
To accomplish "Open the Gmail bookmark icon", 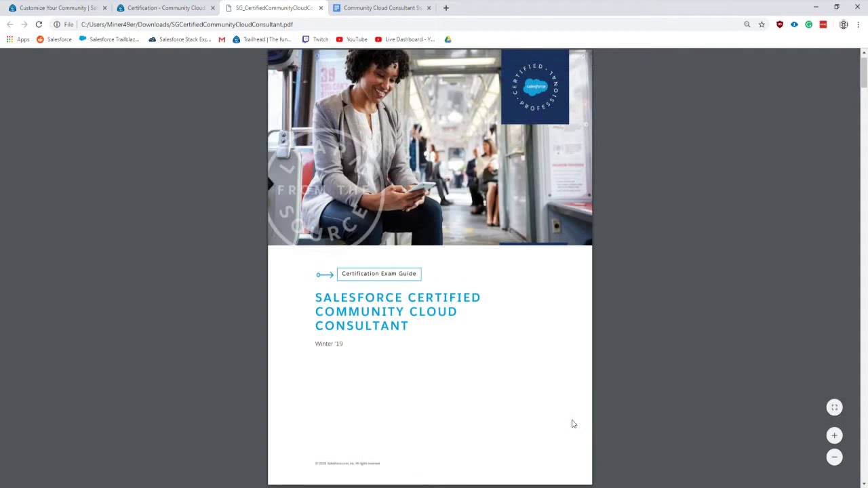I will [222, 39].
